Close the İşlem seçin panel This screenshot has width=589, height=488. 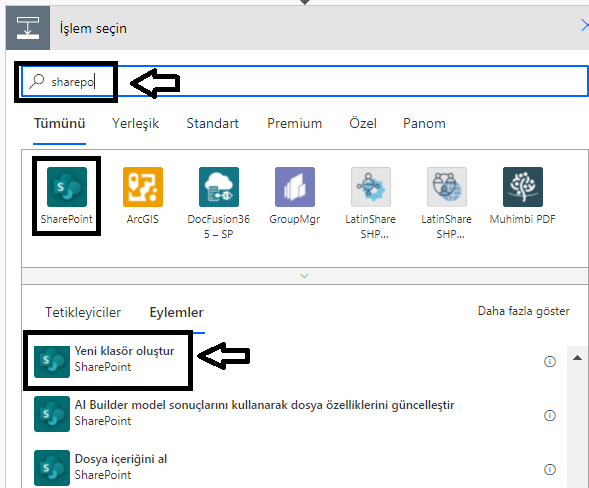584,26
